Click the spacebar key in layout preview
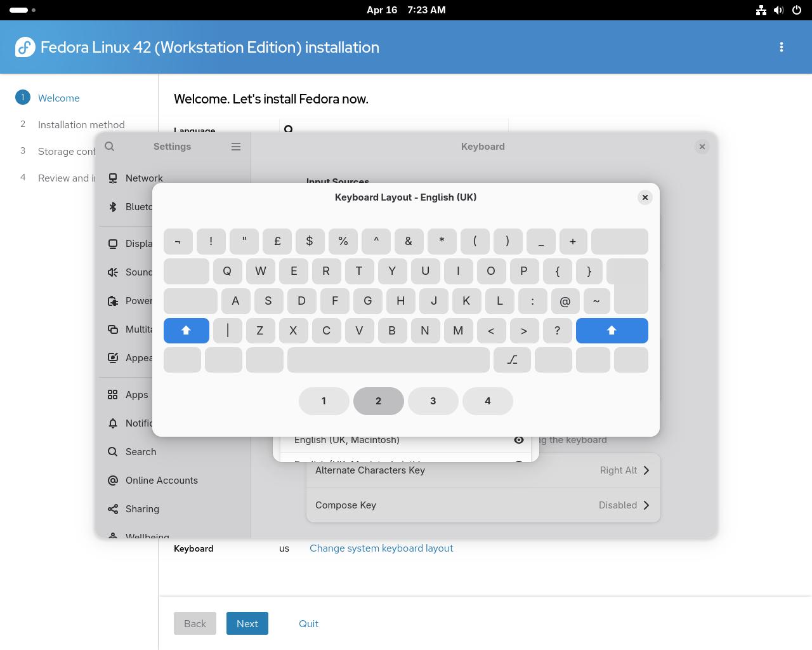Image resolution: width=812 pixels, height=650 pixels. point(388,360)
